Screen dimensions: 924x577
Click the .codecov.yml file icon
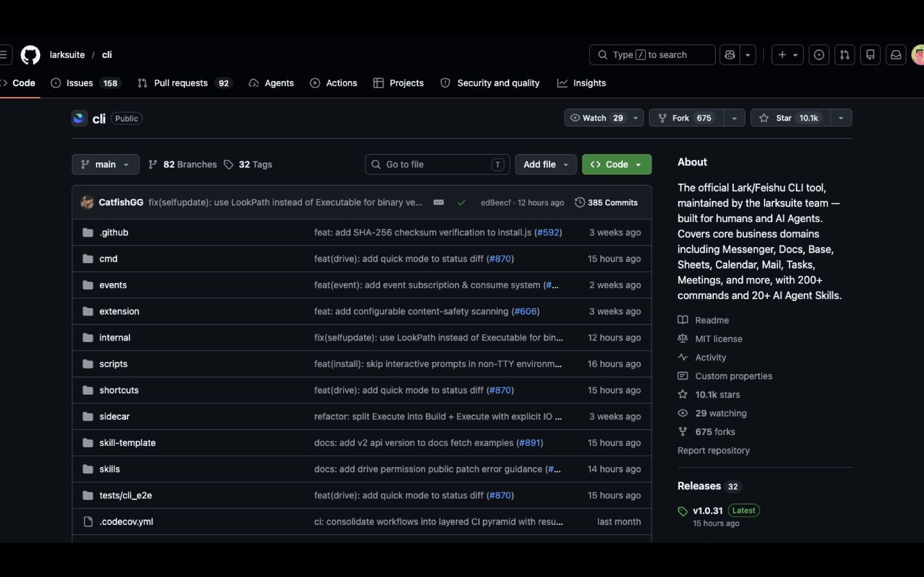[x=88, y=521]
